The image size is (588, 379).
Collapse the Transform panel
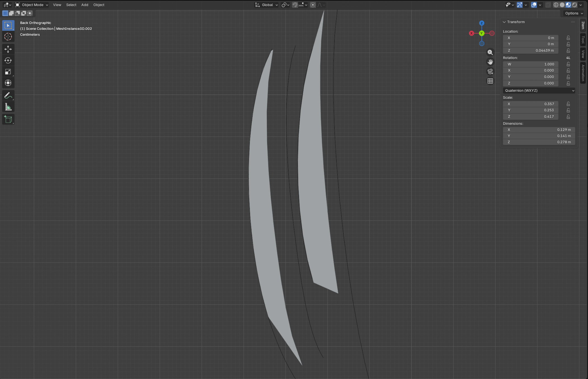pyautogui.click(x=504, y=22)
